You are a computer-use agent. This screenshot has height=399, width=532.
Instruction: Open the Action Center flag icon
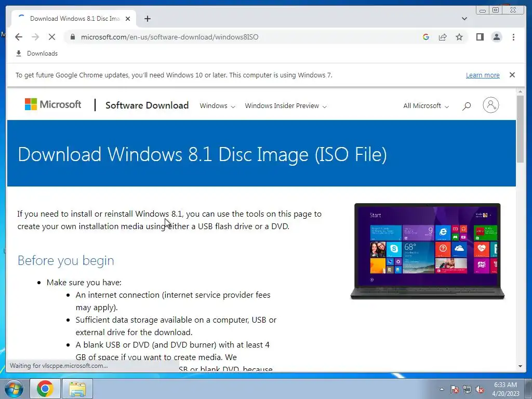tap(454, 389)
